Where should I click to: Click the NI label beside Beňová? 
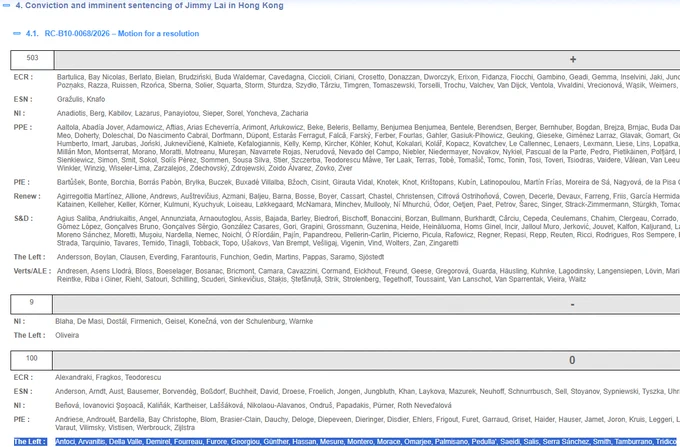(x=19, y=405)
